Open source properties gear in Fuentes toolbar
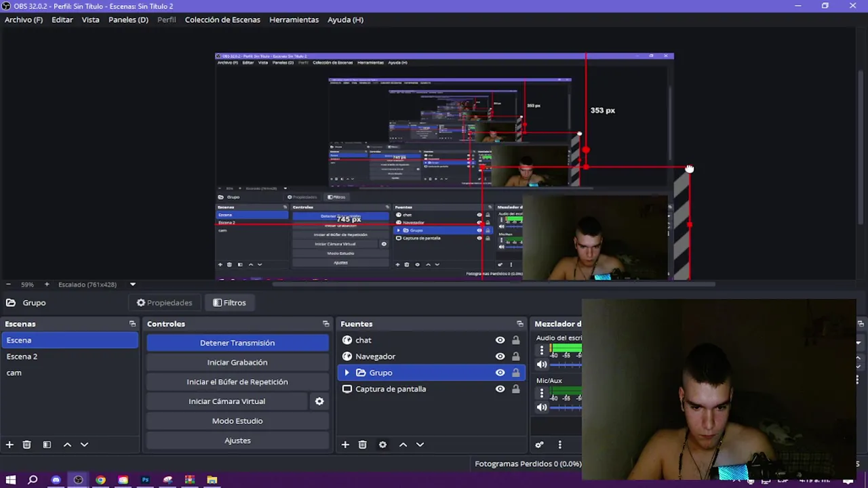The image size is (868, 488). [382, 445]
